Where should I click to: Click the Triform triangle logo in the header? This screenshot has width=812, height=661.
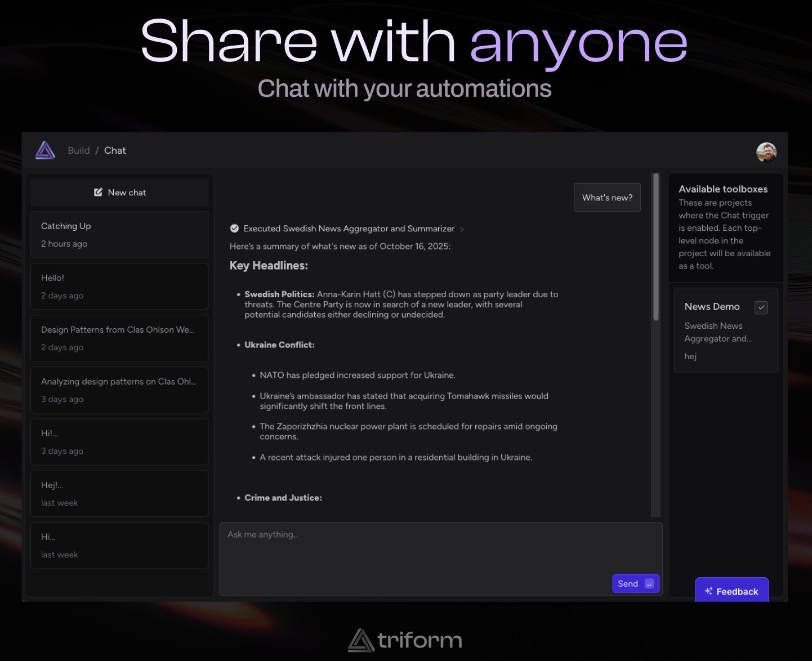[45, 150]
